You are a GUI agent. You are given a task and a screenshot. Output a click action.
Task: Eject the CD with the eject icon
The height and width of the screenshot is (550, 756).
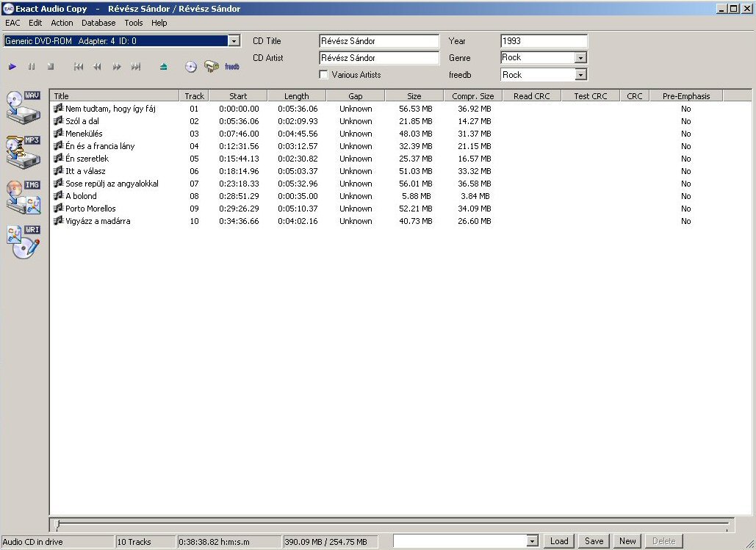[163, 67]
